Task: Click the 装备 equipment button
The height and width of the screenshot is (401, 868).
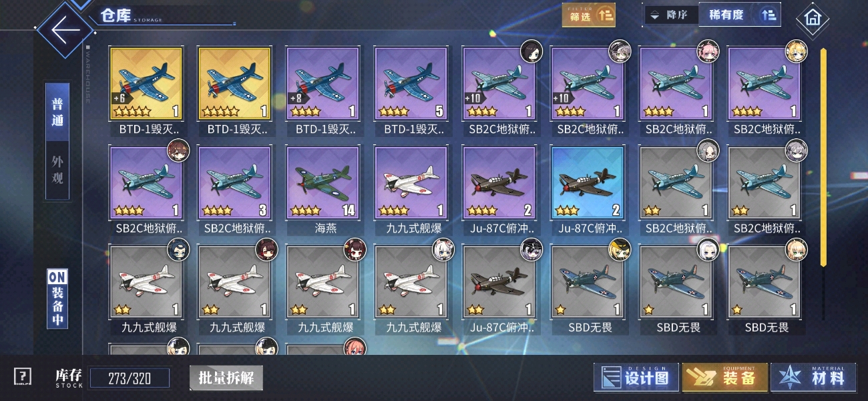Action: tap(724, 378)
